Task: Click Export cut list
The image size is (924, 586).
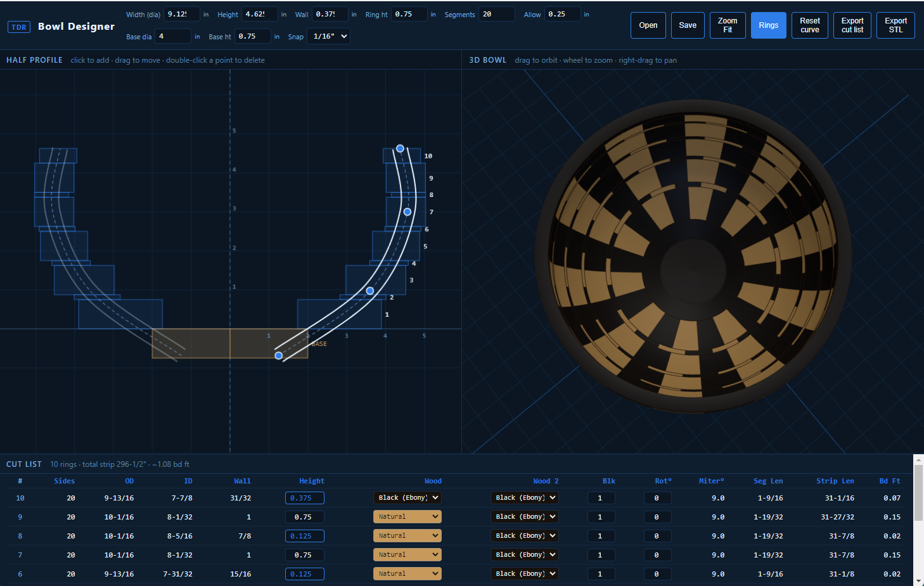Action: pyautogui.click(x=852, y=25)
